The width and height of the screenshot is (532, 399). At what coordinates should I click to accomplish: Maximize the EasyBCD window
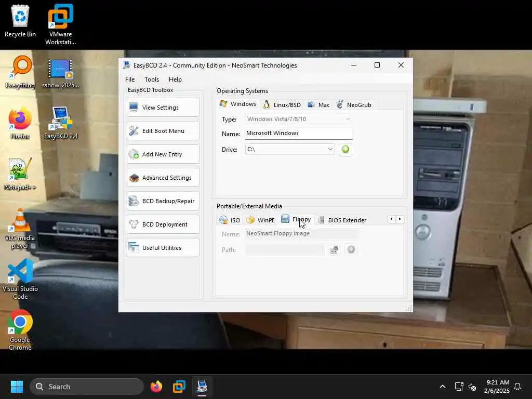(x=377, y=65)
